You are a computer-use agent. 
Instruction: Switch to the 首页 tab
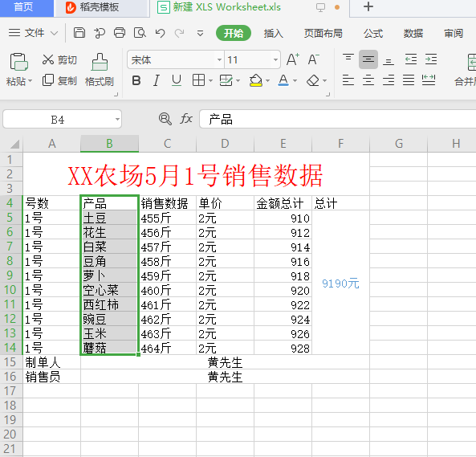pos(26,7)
